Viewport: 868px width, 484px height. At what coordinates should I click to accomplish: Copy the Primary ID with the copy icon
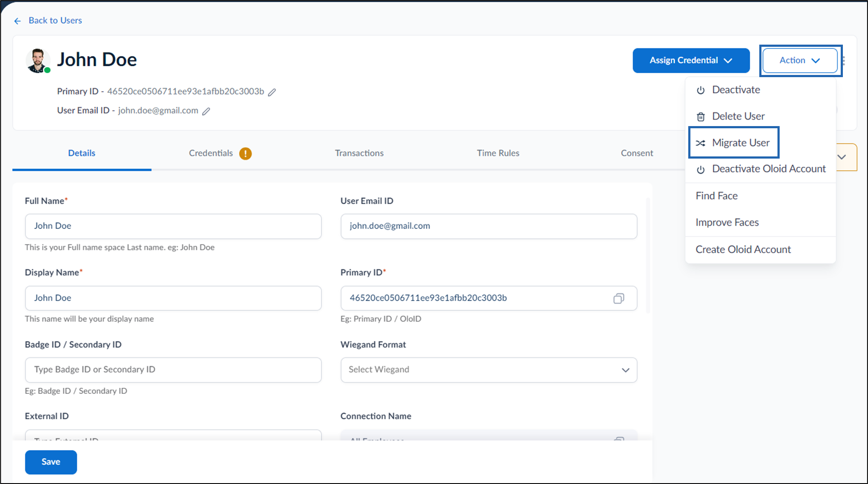coord(619,298)
